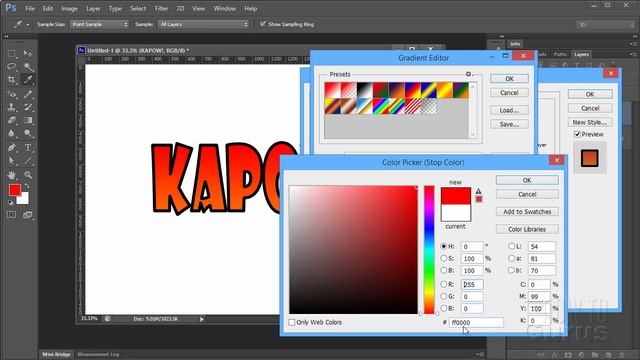
Task: Open the Window menu
Action: pos(224,9)
